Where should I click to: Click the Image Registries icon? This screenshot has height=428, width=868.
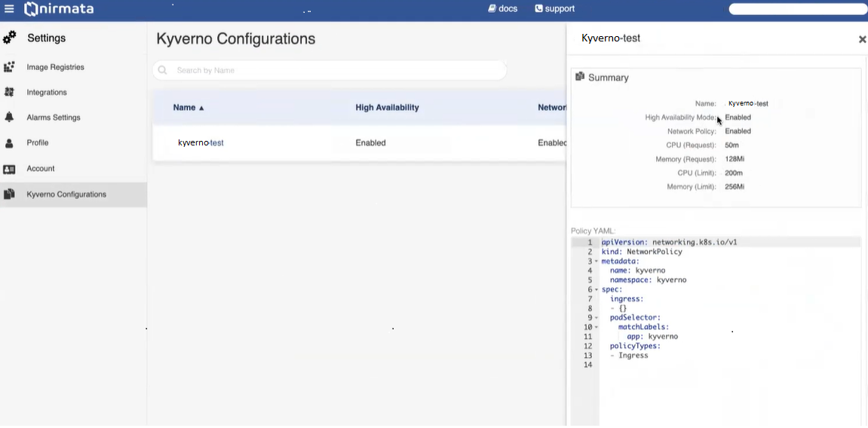[9, 67]
